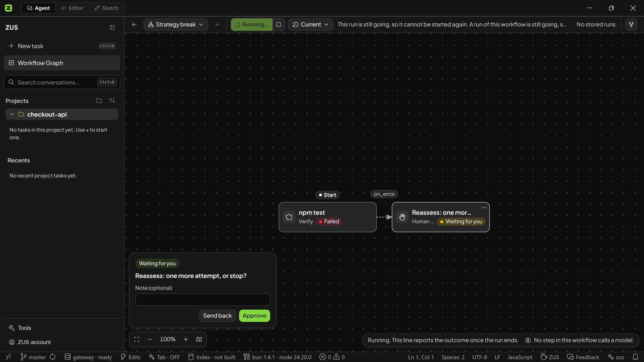
Task: Click the Send back button
Action: pyautogui.click(x=217, y=316)
